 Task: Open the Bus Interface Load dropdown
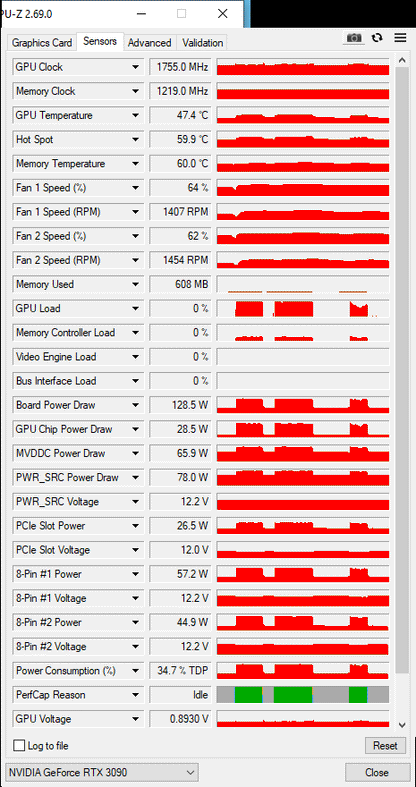[135, 381]
